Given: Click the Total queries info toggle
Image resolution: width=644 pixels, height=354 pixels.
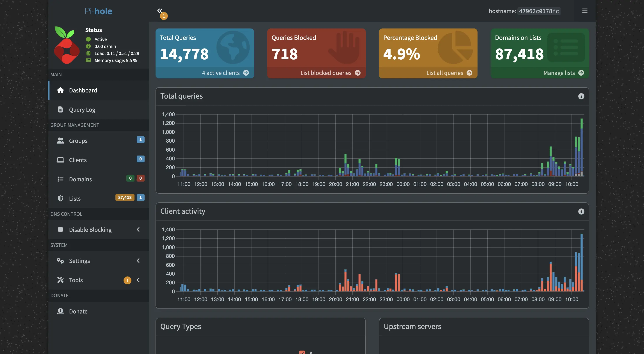Looking at the screenshot, I should (x=581, y=97).
